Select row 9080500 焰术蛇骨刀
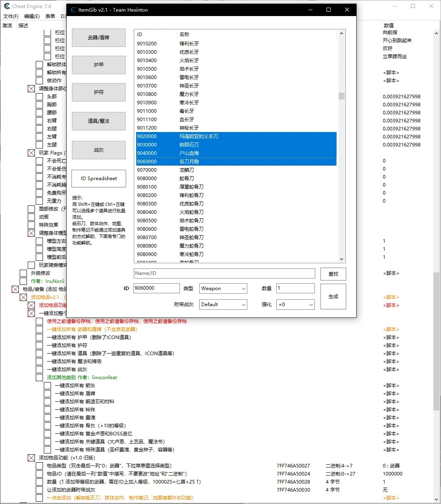 (236, 221)
